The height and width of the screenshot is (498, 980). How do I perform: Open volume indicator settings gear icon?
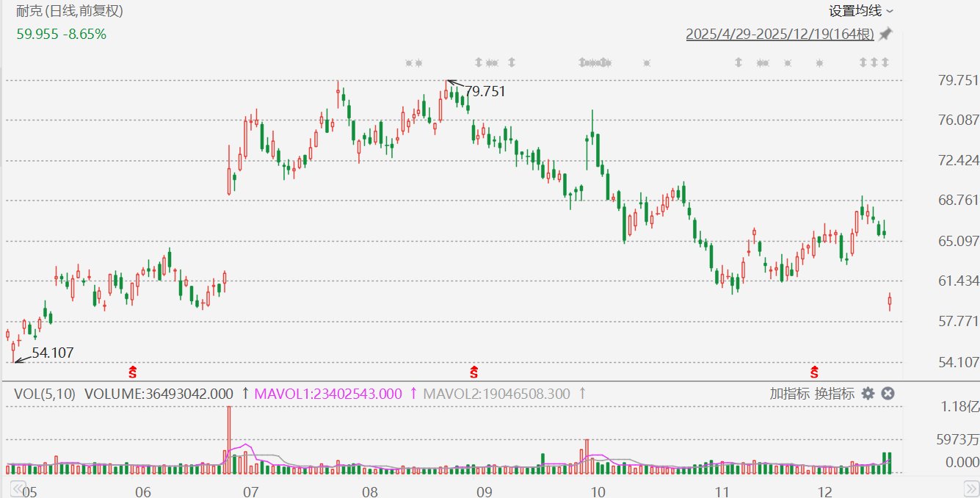pos(868,394)
